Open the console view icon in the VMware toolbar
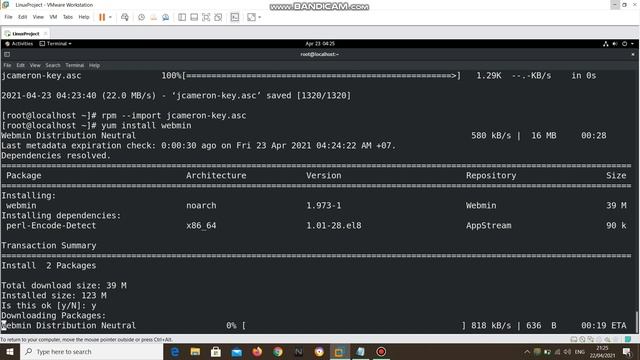 coord(235,17)
